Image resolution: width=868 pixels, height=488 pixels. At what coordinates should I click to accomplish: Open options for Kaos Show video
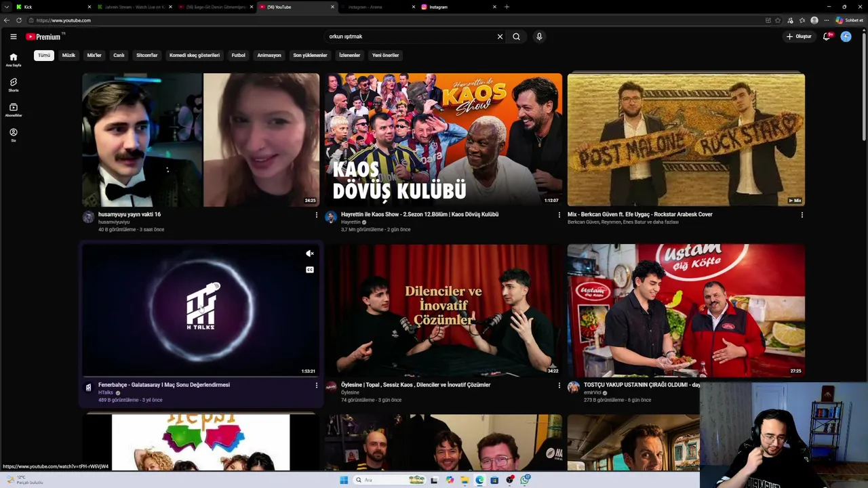(x=559, y=215)
